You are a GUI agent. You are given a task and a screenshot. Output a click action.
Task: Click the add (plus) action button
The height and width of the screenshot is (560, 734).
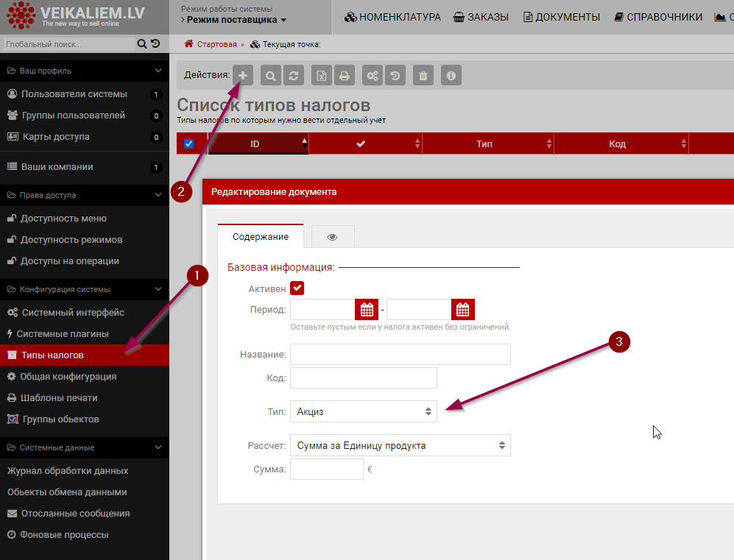243,75
